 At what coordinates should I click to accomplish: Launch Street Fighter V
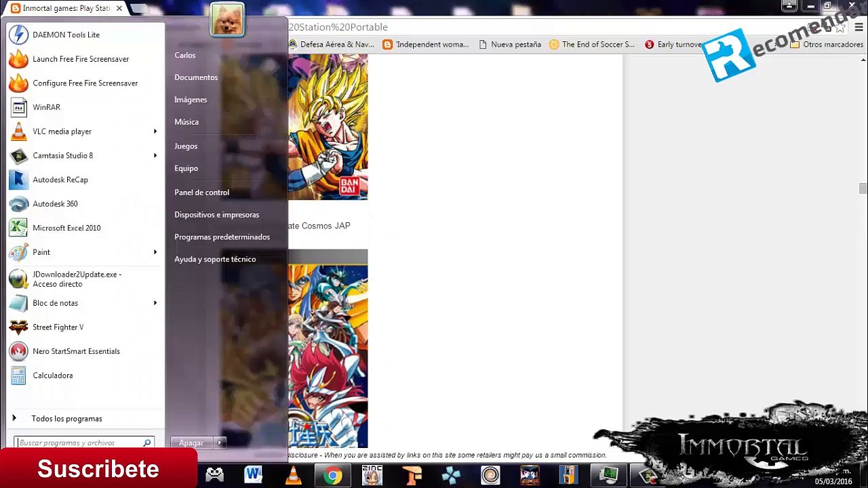[58, 327]
